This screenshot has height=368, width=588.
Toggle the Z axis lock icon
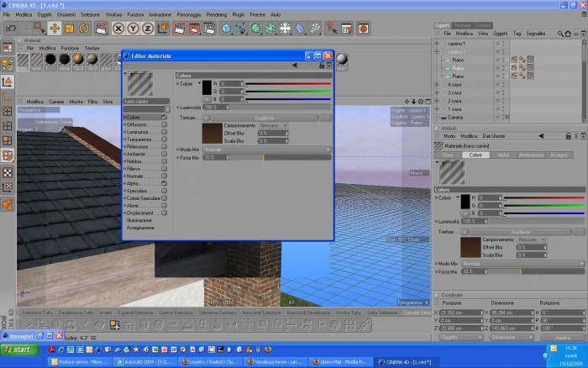(x=148, y=29)
